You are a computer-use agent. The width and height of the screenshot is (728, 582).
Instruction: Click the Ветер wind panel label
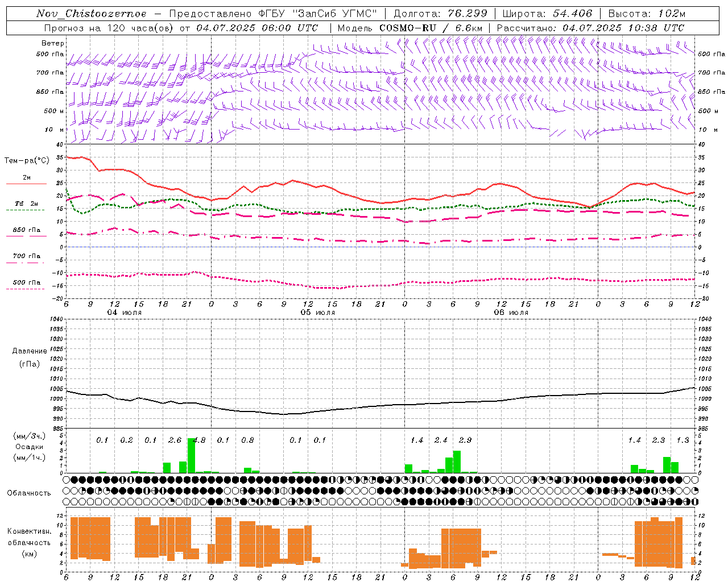coord(53,43)
